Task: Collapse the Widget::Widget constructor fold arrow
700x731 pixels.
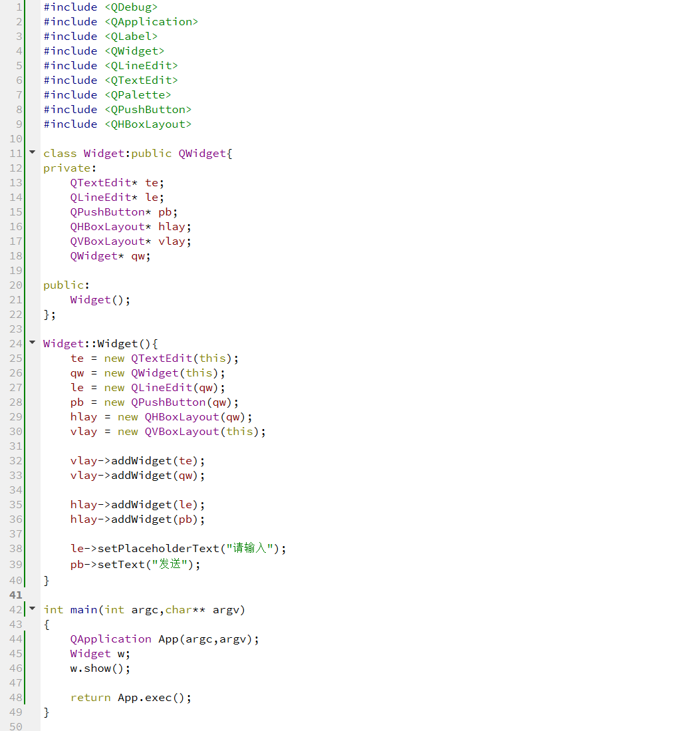Action: pyautogui.click(x=32, y=342)
